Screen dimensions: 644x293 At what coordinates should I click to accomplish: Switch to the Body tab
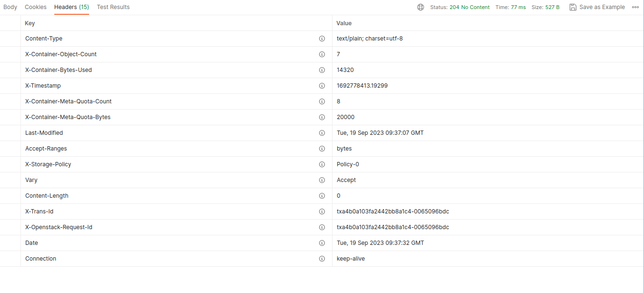click(10, 7)
